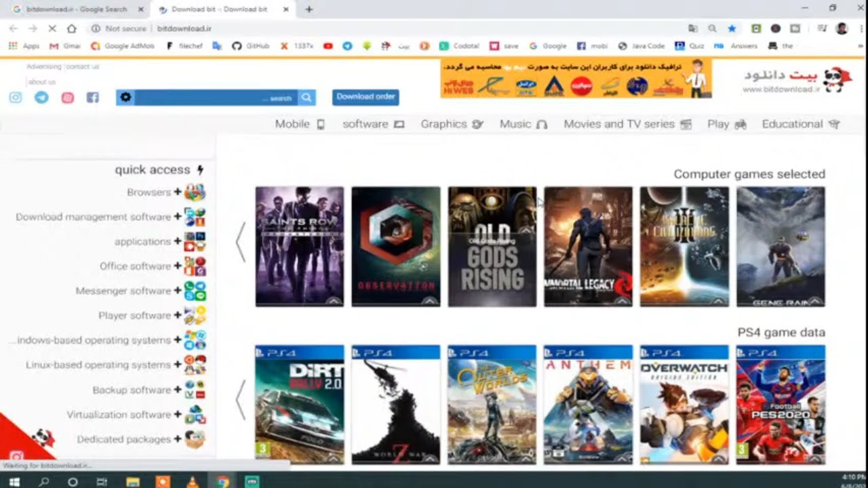Open the Apps bookmarks shortcut
This screenshot has height=488, width=868.
coord(24,46)
